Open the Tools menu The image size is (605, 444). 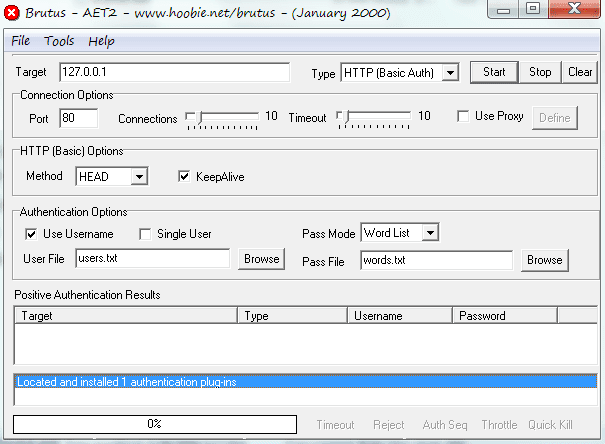[x=59, y=41]
